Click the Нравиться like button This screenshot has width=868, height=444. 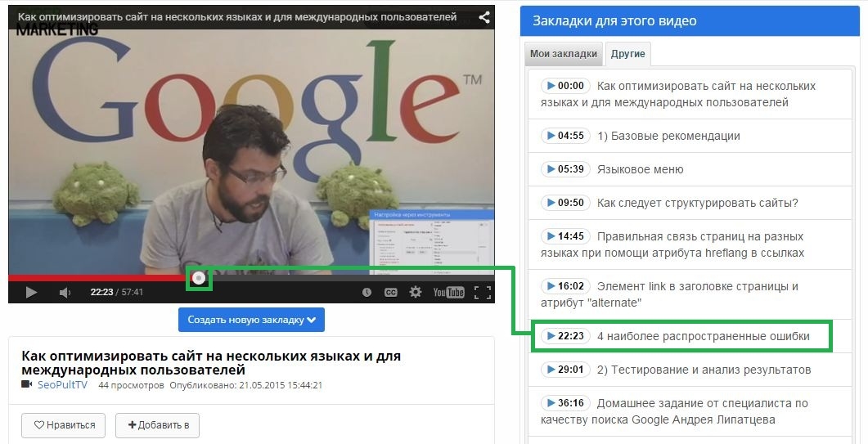click(64, 425)
